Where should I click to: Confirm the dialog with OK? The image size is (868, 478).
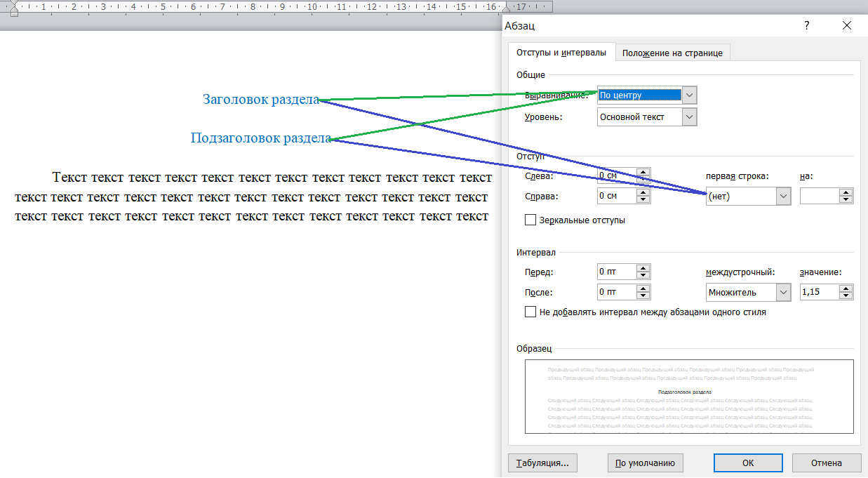[x=747, y=463]
